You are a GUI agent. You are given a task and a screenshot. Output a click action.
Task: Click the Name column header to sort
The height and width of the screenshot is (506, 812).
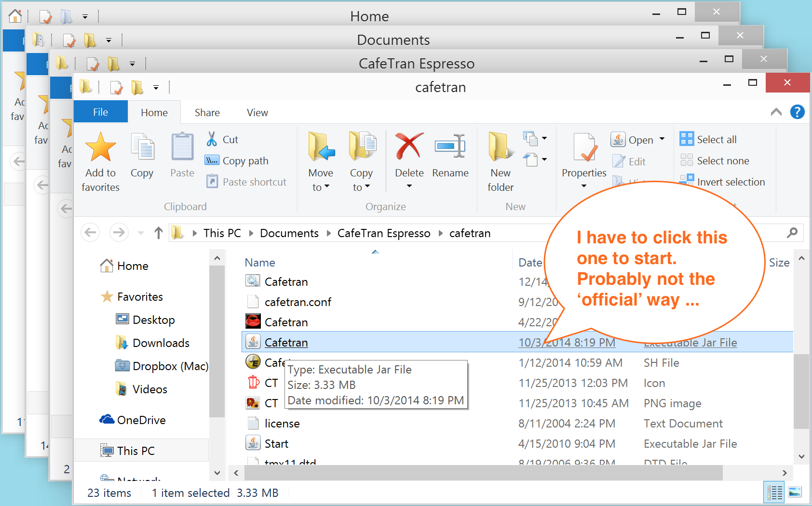coord(260,263)
